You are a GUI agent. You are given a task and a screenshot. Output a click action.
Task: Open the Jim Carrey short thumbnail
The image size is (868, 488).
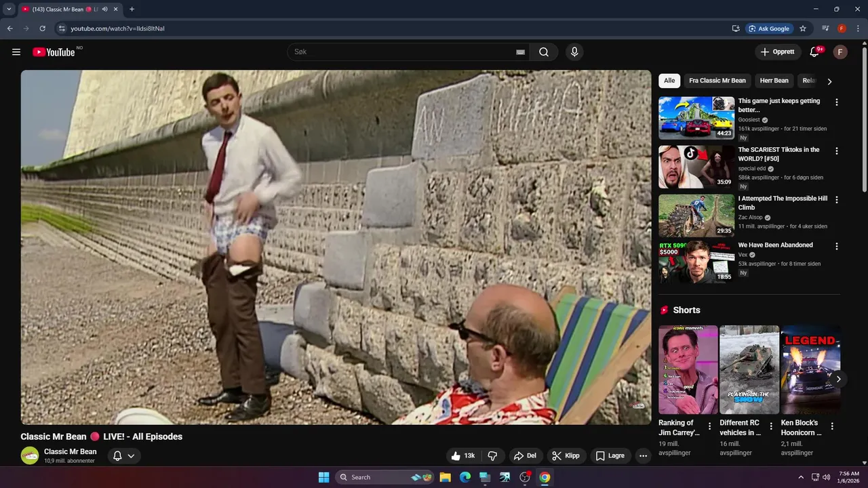coord(688,369)
